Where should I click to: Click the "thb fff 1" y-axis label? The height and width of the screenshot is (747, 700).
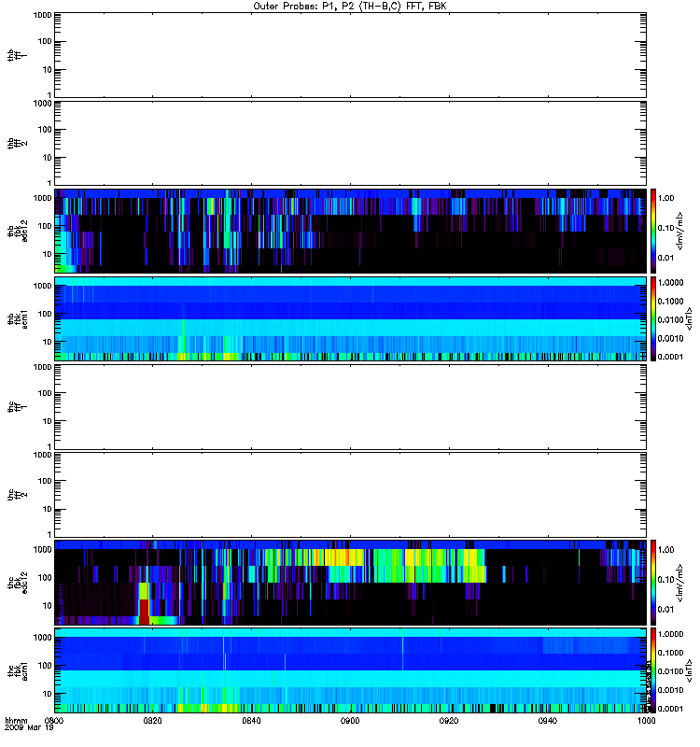click(17, 56)
